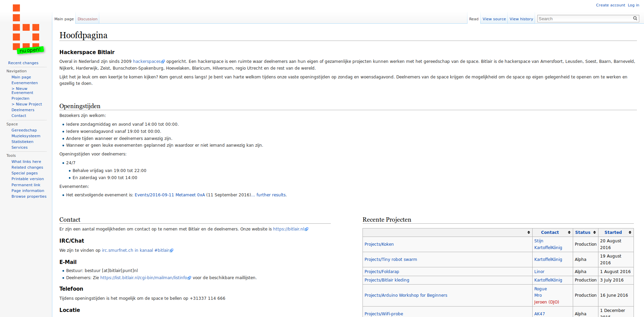
Task: Click the Log in link
Action: point(633,5)
